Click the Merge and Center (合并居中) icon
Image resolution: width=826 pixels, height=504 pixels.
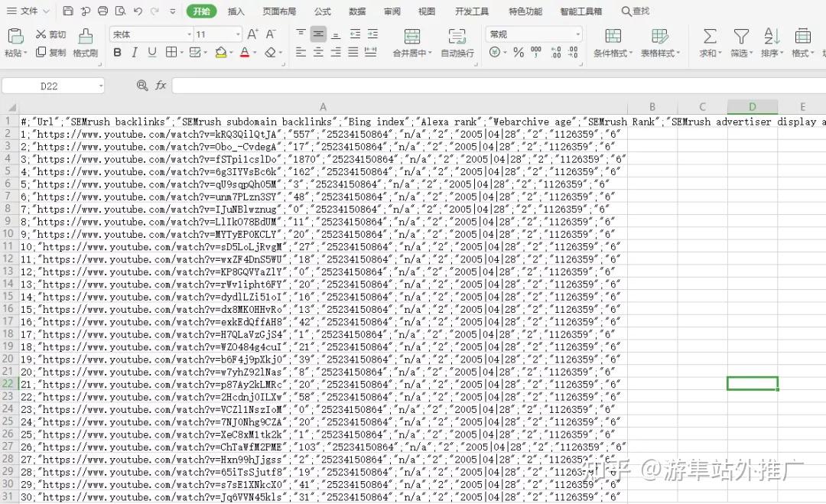coord(412,37)
